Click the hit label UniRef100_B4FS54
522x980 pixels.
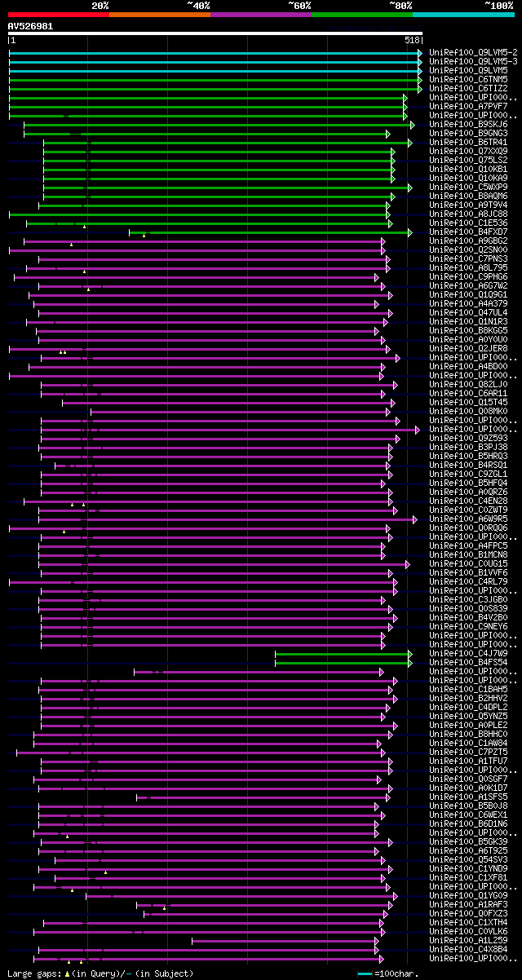pos(469,662)
